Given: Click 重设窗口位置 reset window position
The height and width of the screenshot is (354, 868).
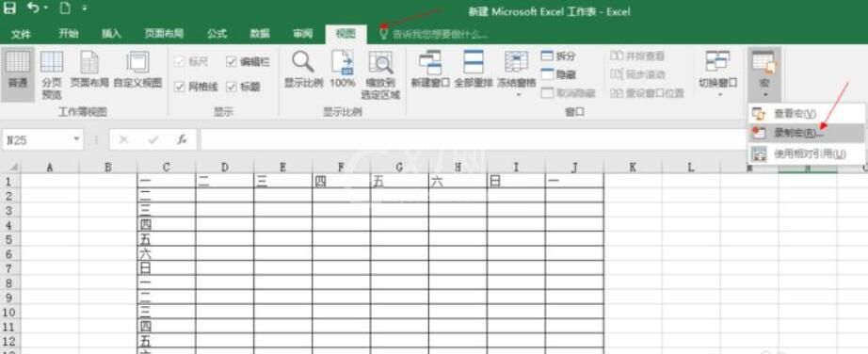Looking at the screenshot, I should pyautogui.click(x=647, y=93).
